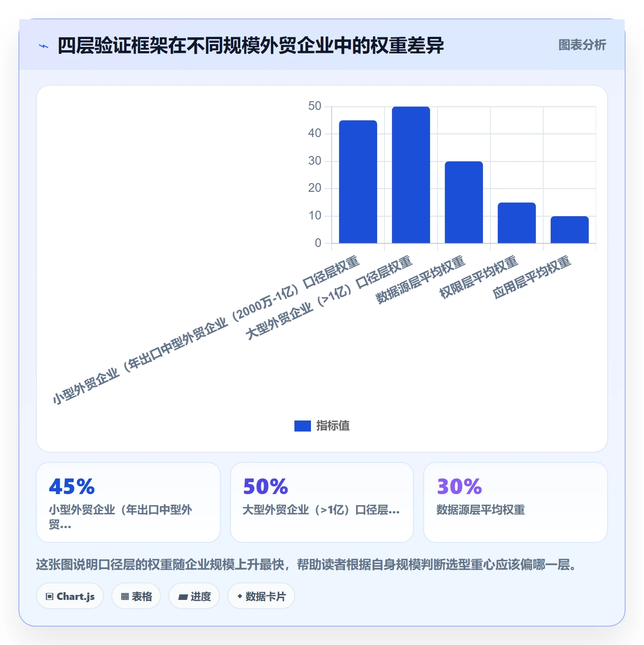Click the tallest bar reaching 50
Image resolution: width=644 pixels, height=645 pixels.
411,175
